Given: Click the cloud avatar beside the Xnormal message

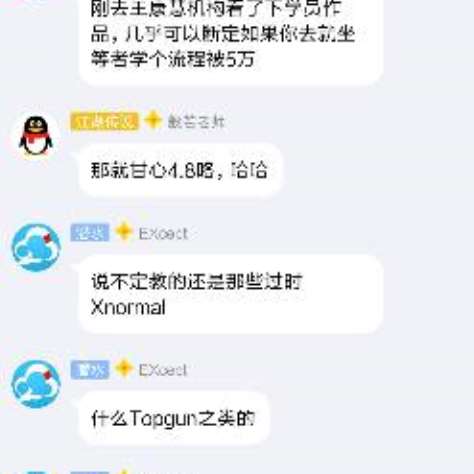Looking at the screenshot, I should click(36, 247).
